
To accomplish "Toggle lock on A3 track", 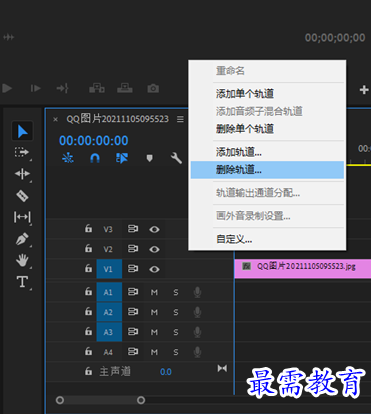I will pyautogui.click(x=88, y=332).
